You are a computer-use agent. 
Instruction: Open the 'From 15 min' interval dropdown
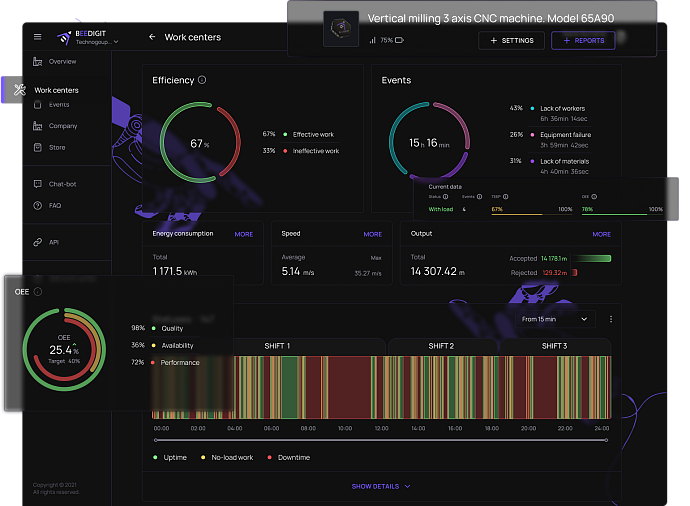coord(557,319)
